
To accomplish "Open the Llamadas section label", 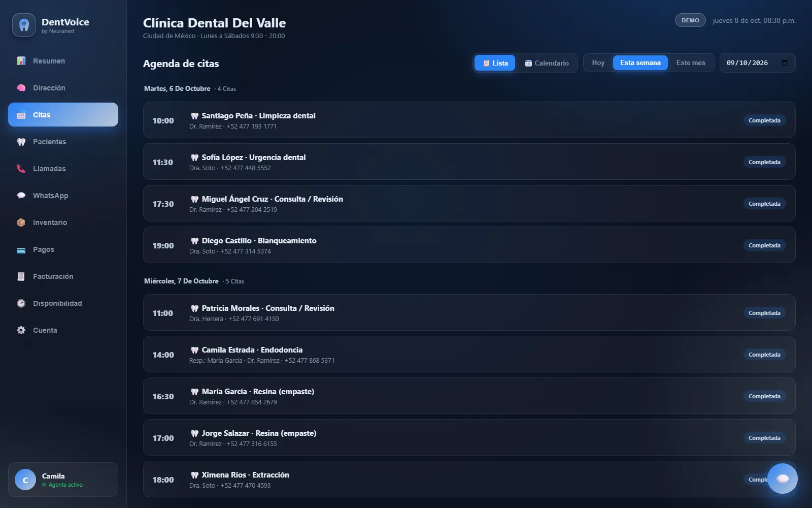I will 49,169.
